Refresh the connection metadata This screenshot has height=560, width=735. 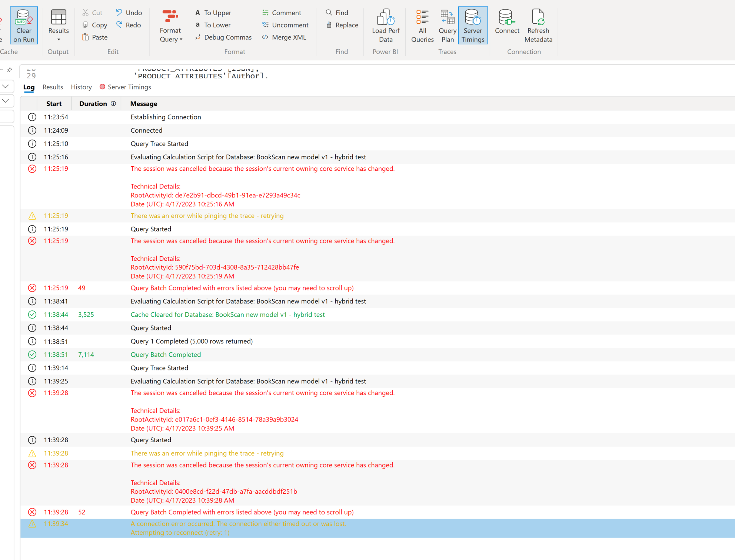click(538, 25)
